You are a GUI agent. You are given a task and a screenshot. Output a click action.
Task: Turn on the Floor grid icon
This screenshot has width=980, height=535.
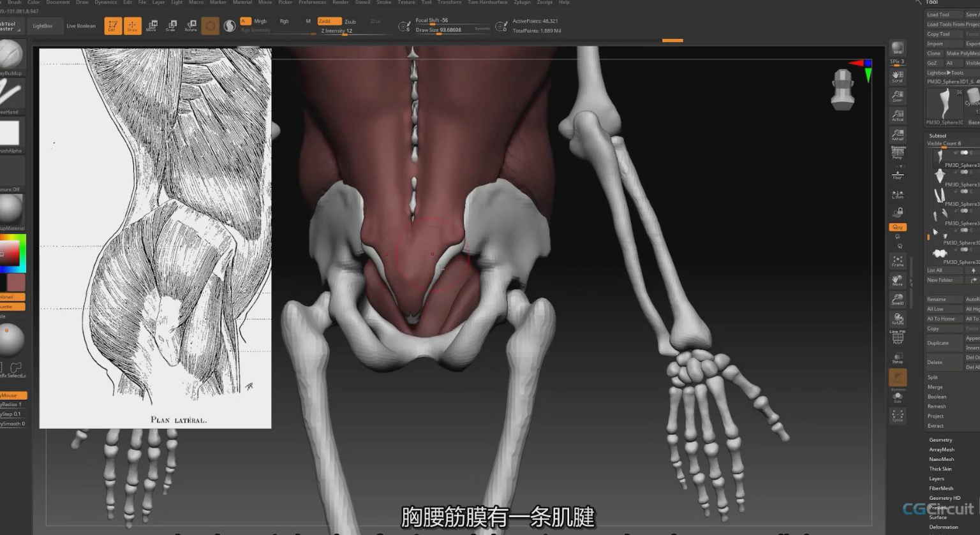(898, 175)
